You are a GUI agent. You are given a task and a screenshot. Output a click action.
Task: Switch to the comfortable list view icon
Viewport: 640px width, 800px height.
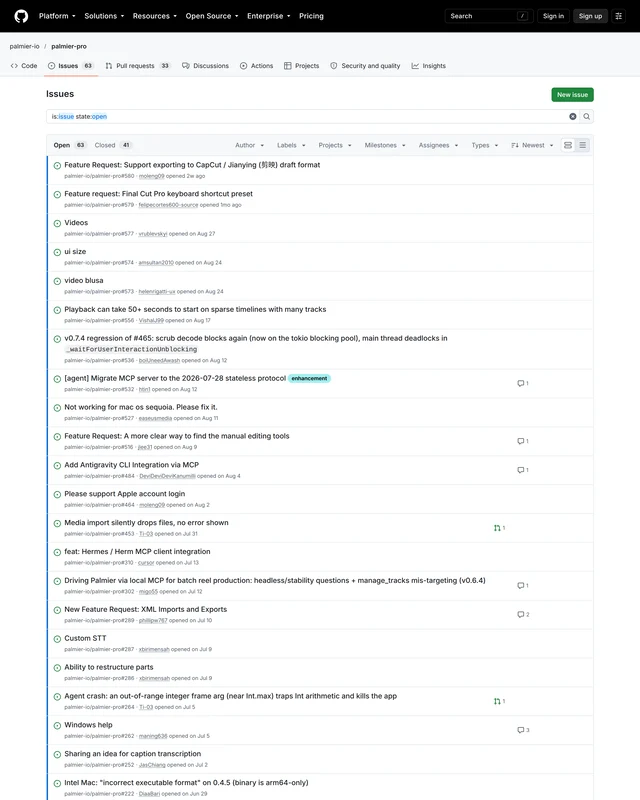coord(568,145)
